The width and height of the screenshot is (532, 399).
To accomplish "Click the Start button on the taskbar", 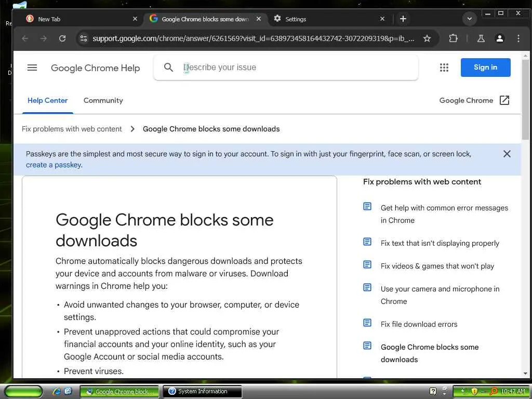I will coord(23,392).
